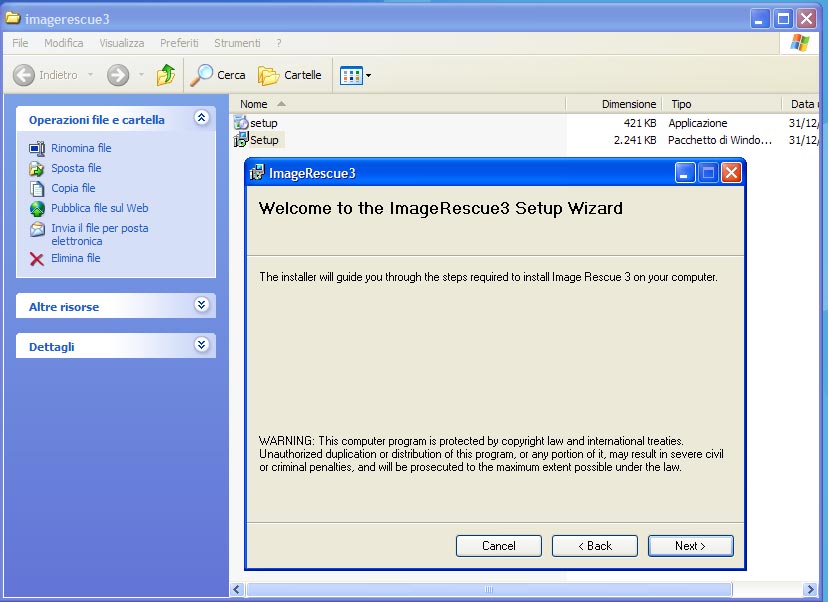Click the ImageRescue3 dialog title icon
This screenshot has height=602, width=828.
257,173
